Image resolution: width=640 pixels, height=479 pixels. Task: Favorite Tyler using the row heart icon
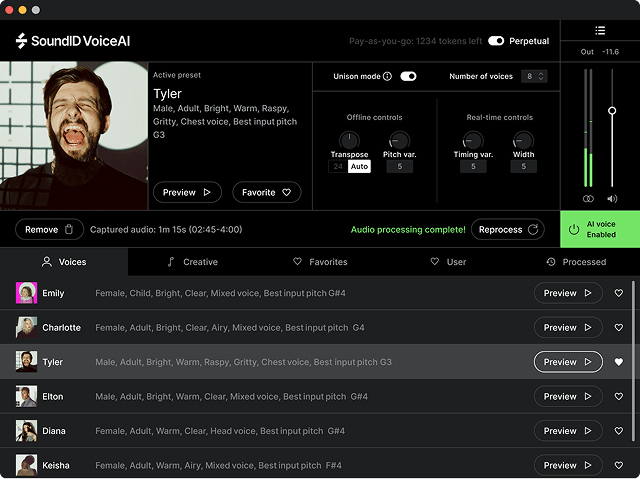[619, 362]
